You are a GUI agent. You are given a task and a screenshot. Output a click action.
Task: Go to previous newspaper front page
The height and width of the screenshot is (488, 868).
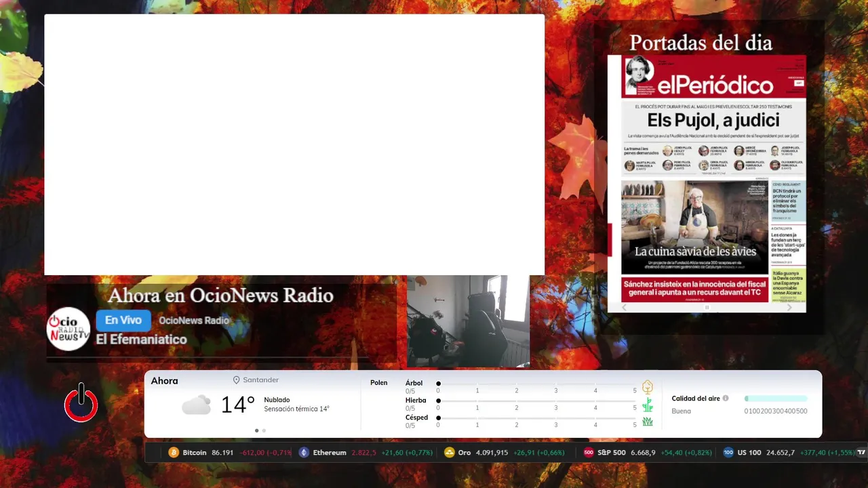[x=625, y=308]
